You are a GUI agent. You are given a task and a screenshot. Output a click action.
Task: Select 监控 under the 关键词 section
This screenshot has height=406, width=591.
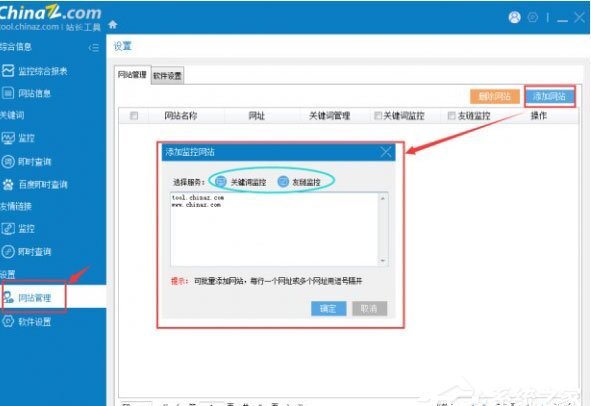pyautogui.click(x=18, y=138)
